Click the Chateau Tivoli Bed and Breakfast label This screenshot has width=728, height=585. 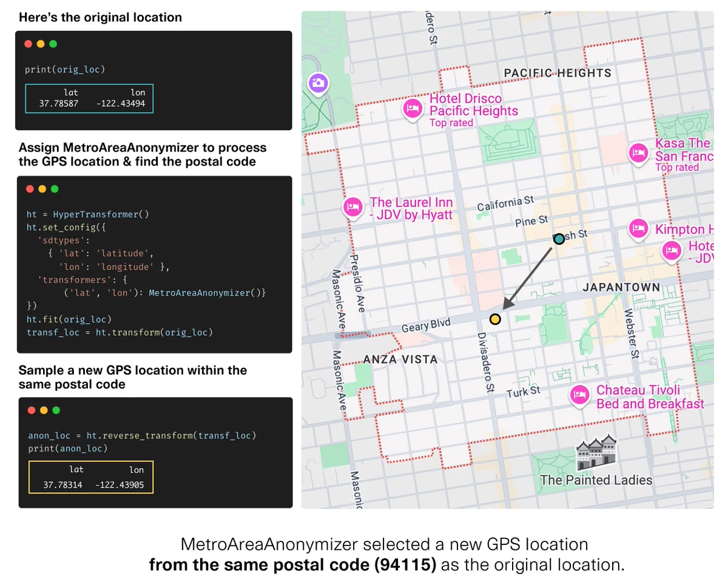[x=650, y=397]
